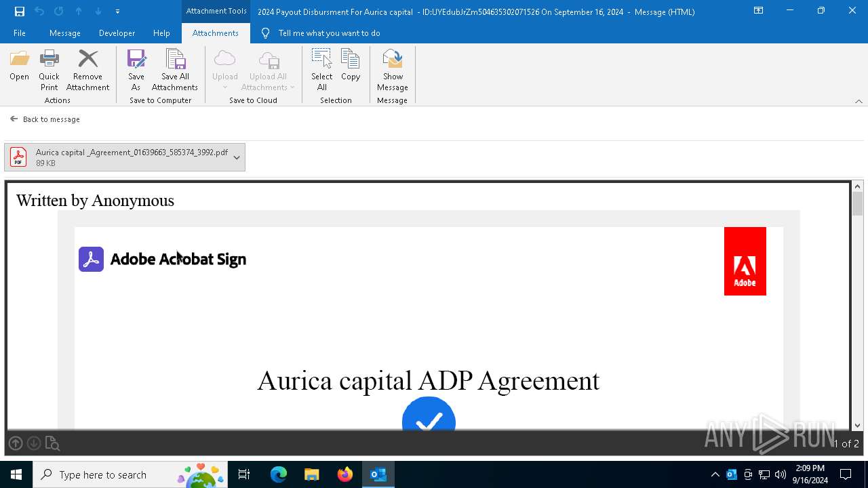
Task: Select the Attachments ribbon tab
Action: point(216,33)
